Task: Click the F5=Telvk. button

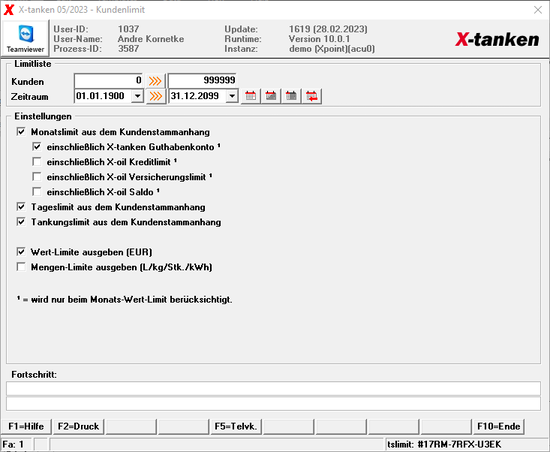Action: [x=236, y=426]
